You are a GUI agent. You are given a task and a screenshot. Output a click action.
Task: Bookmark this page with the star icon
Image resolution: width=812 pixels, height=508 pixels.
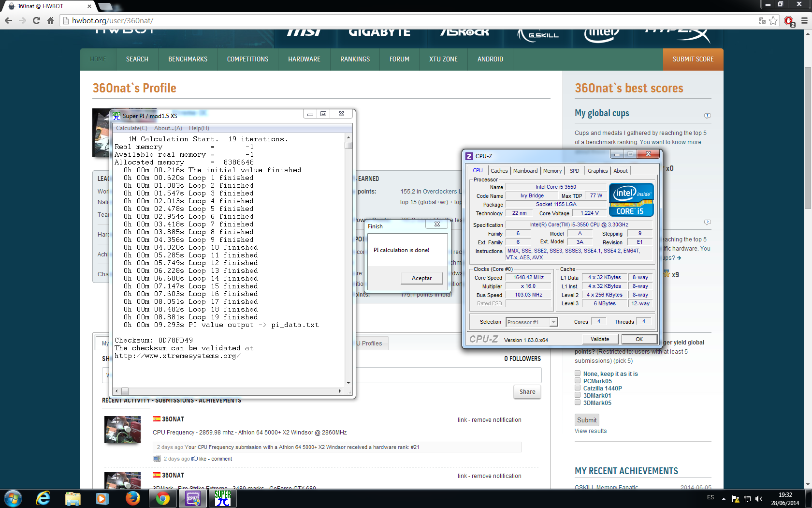(x=773, y=21)
